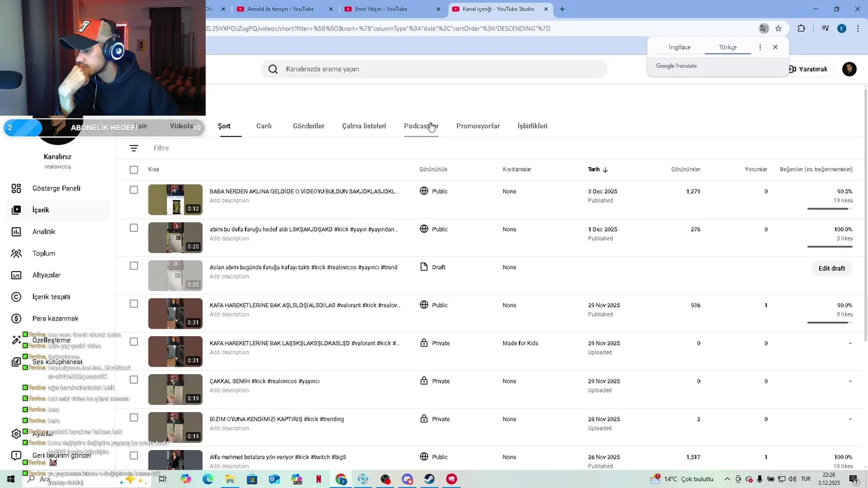The width and height of the screenshot is (868, 488).
Task: Open Microsoft Edge from the taskbar
Action: pyautogui.click(x=208, y=479)
